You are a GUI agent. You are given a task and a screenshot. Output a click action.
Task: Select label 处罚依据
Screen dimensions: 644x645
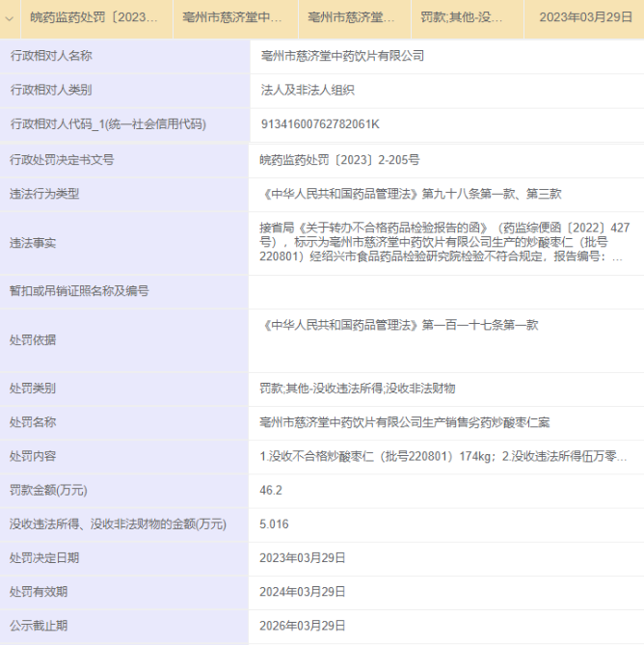[33, 340]
